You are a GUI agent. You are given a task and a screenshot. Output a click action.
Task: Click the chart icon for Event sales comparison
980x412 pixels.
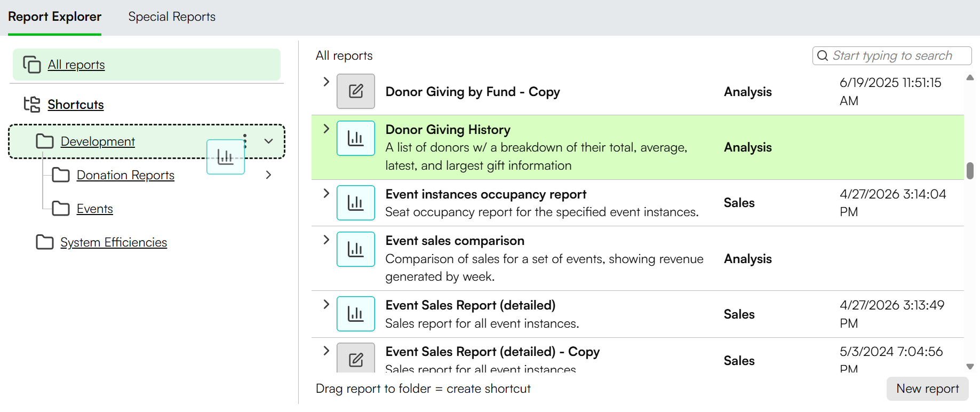tap(356, 249)
